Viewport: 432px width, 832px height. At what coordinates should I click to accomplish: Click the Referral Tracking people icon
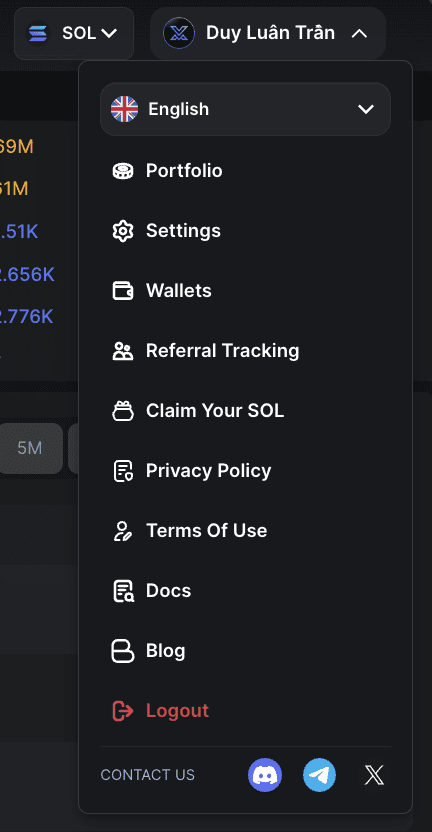coord(123,351)
